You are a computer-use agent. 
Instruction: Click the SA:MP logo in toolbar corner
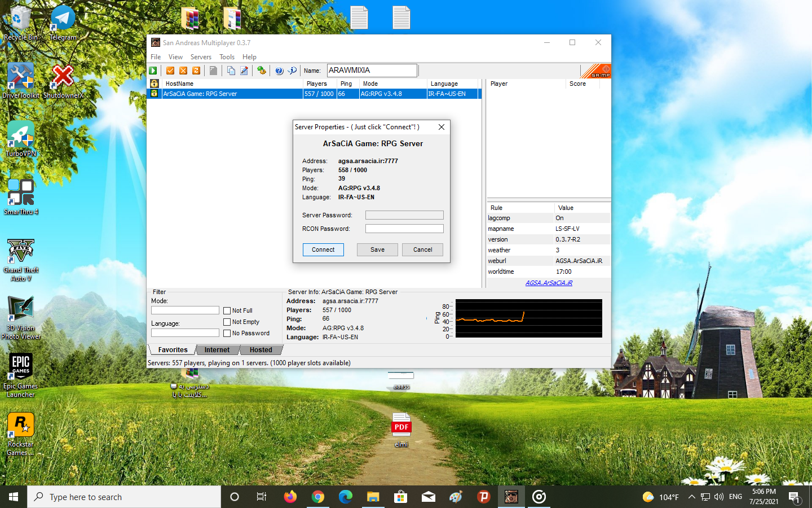click(596, 71)
